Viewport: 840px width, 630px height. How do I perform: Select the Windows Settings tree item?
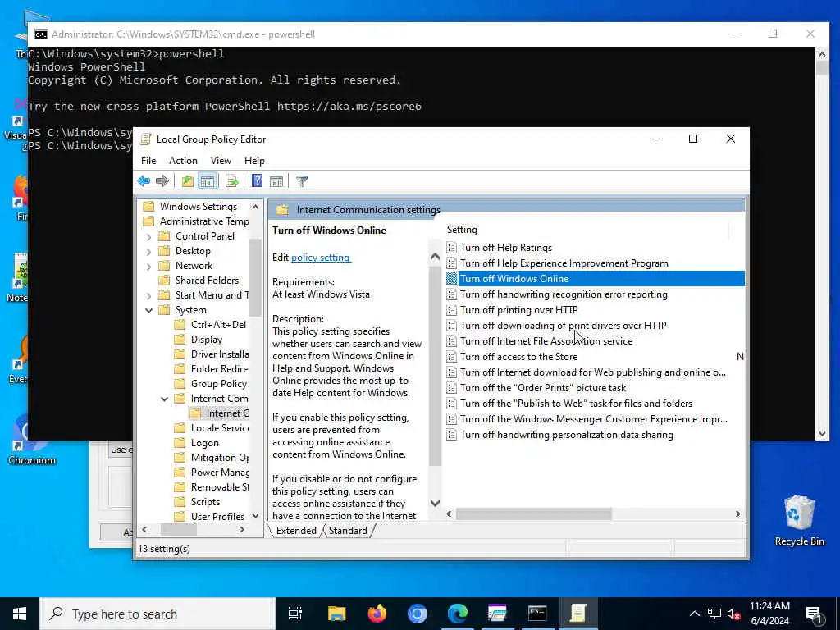click(199, 207)
